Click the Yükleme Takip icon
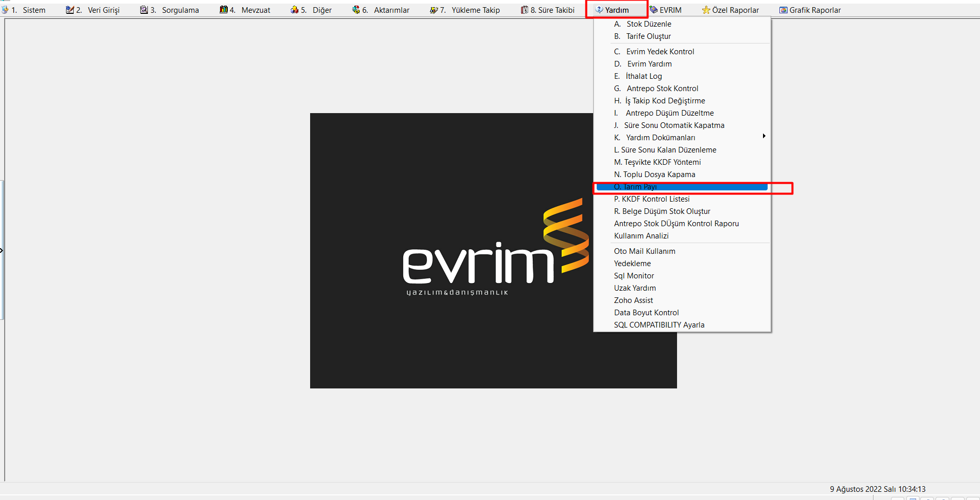980x500 pixels. click(434, 10)
